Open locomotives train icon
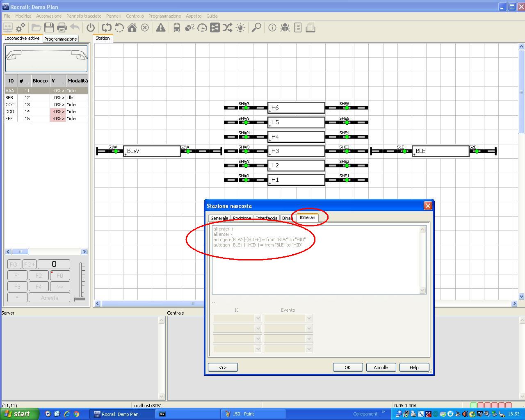This screenshot has height=420, width=525. [177, 27]
